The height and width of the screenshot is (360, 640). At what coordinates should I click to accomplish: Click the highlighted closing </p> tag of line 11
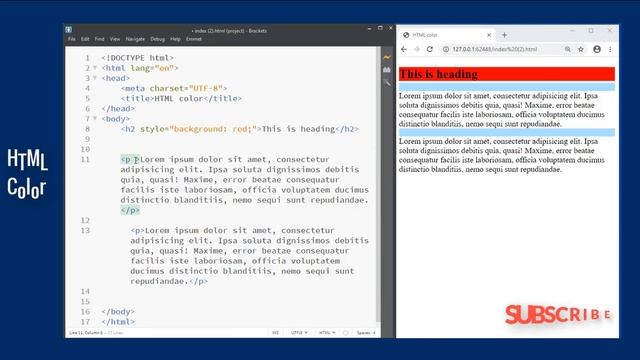[x=130, y=210]
